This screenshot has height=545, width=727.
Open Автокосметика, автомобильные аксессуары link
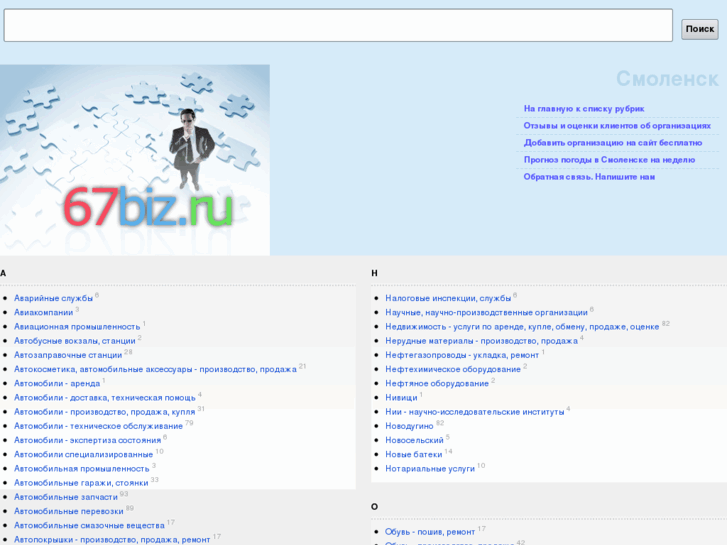click(x=155, y=369)
